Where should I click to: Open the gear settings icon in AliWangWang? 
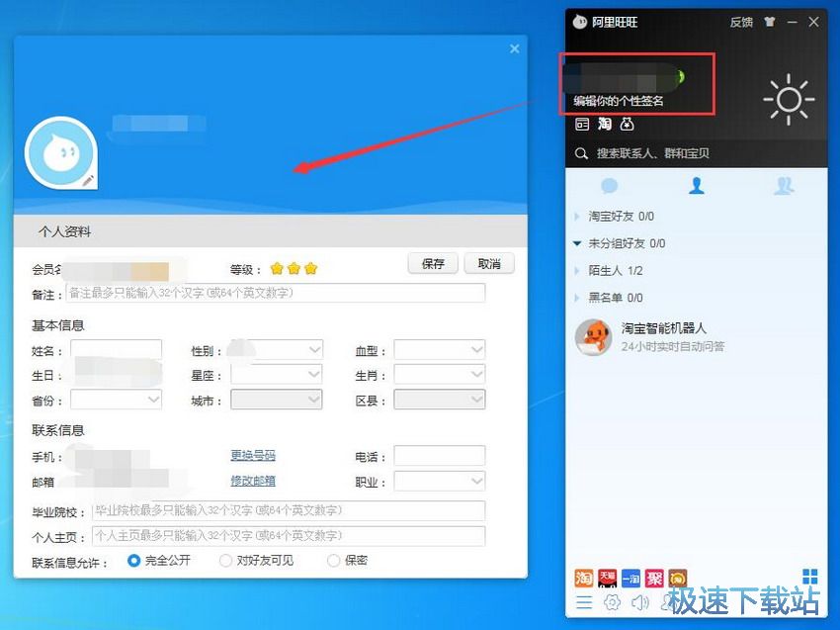612,602
